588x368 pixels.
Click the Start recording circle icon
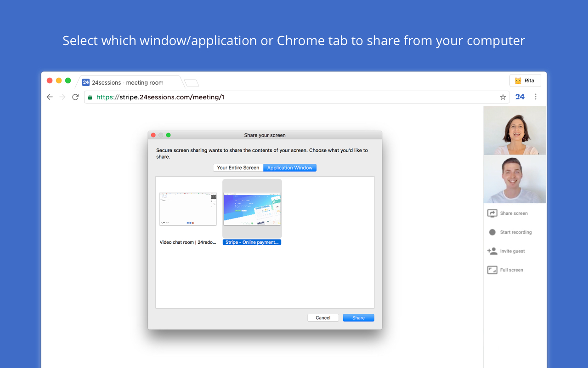(x=492, y=232)
